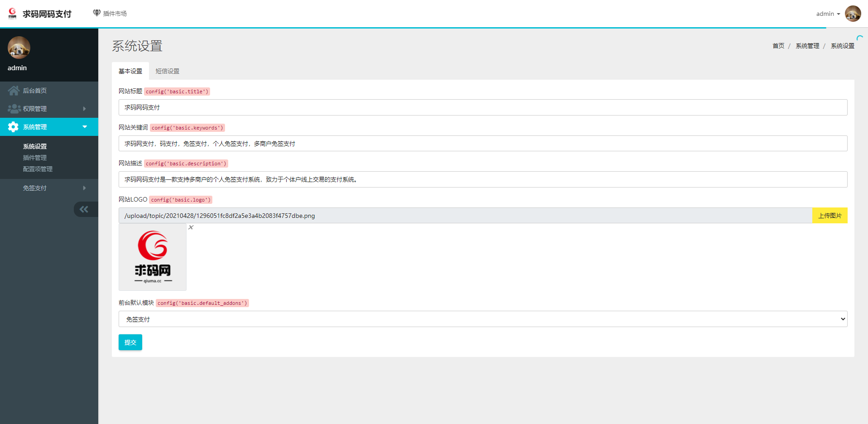
Task: Open the admin user dropdown at top right
Action: click(828, 14)
